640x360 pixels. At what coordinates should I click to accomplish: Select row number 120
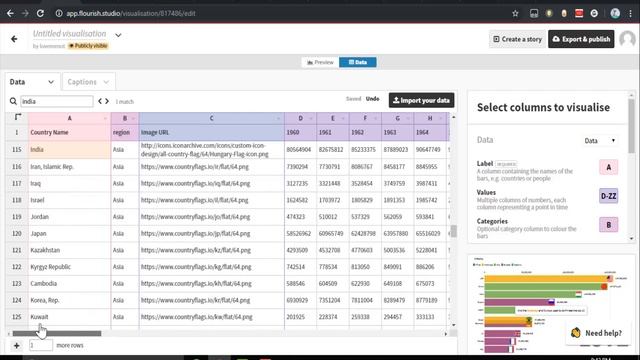(x=17, y=233)
